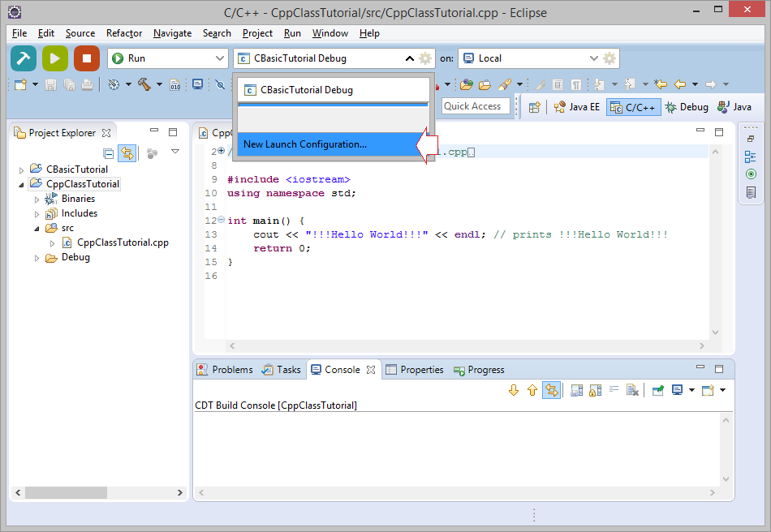Click the Open Console icon
The height and width of the screenshot is (532, 771).
click(708, 391)
